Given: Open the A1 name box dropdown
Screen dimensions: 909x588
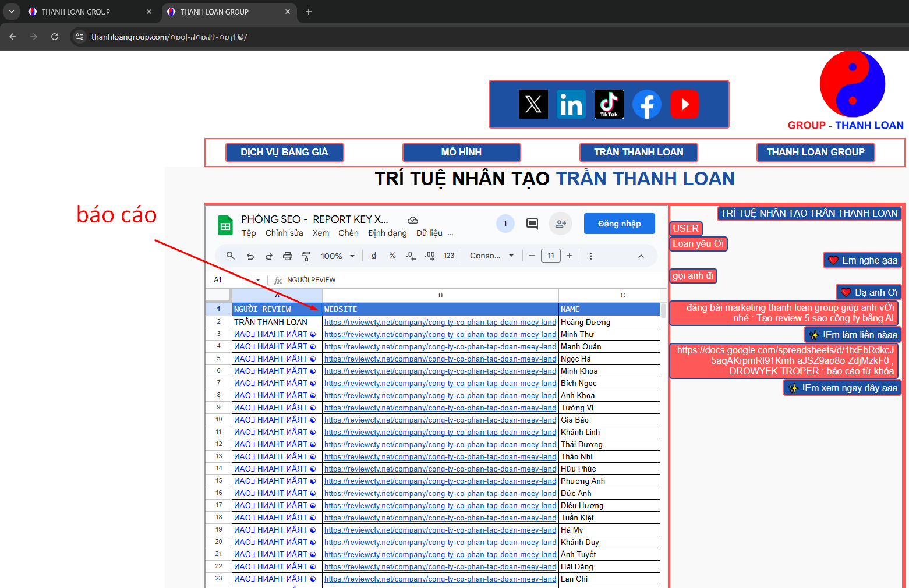Looking at the screenshot, I should 258,280.
